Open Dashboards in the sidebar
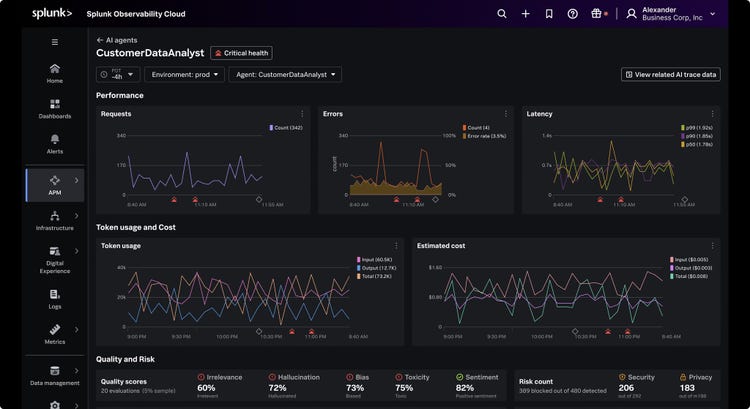The image size is (750, 409). click(x=55, y=109)
